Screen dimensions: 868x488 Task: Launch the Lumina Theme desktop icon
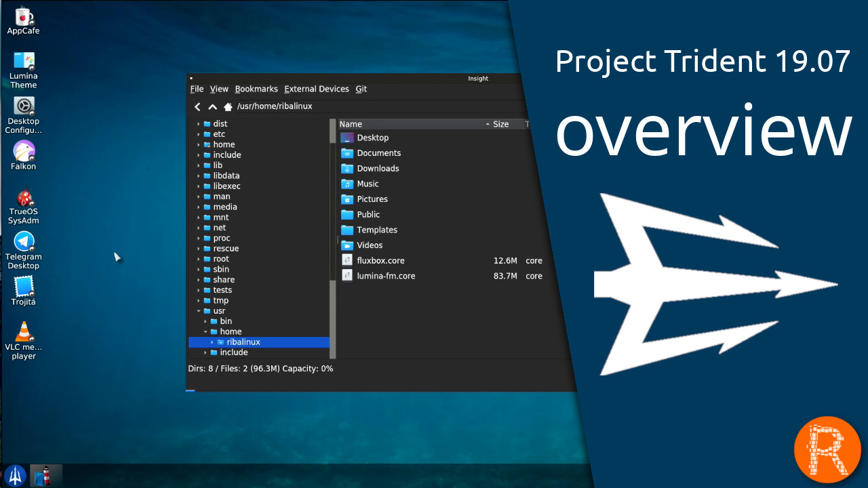coord(24,70)
